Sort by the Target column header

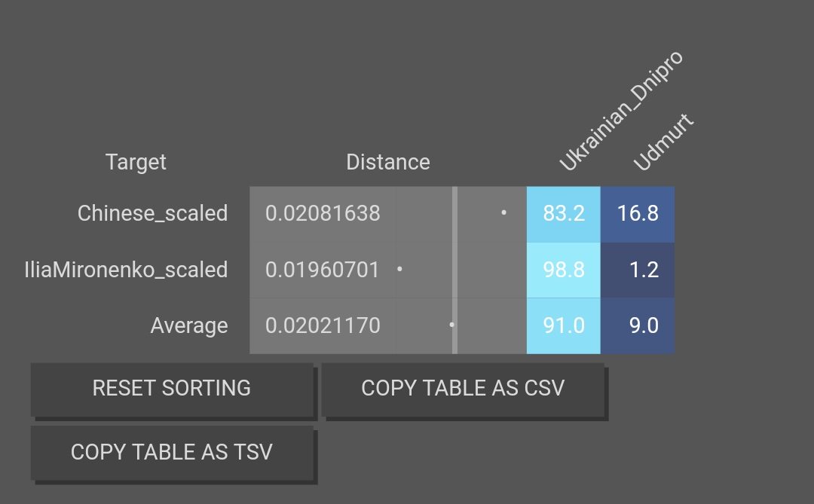[x=136, y=162]
